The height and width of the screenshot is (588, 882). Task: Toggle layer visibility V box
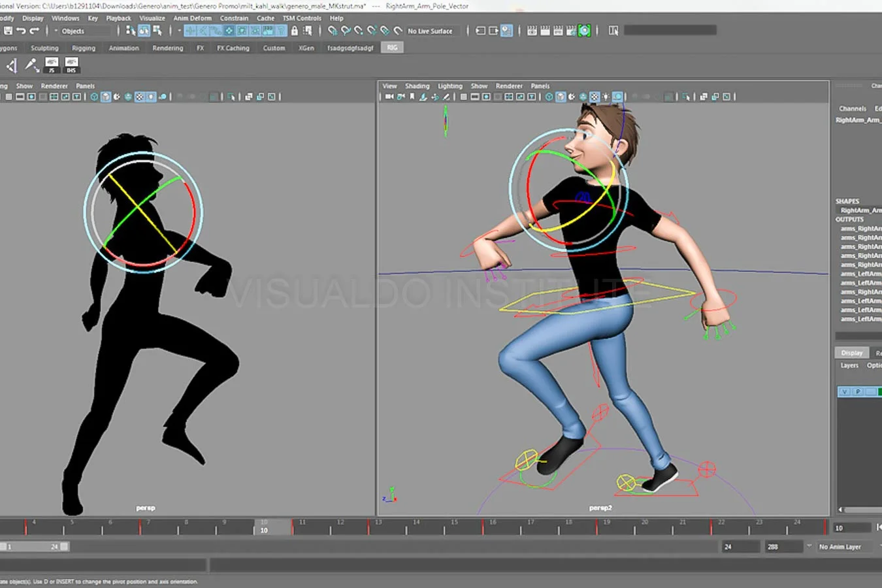click(x=845, y=392)
